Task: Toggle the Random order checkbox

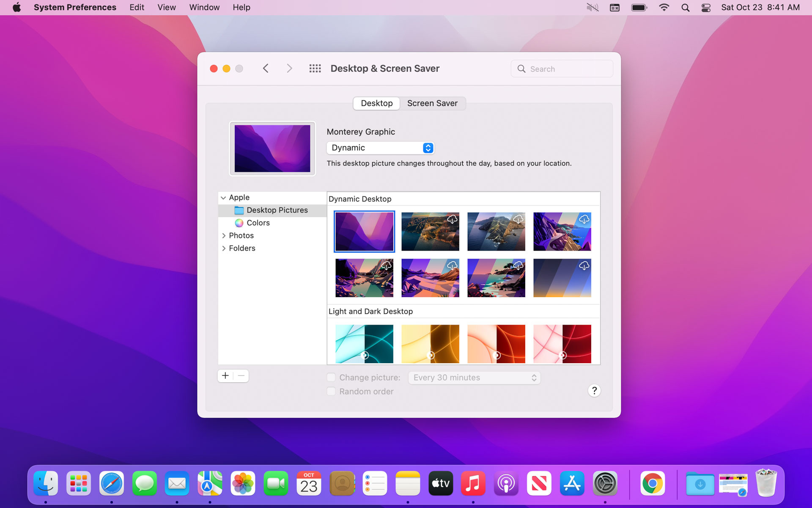Action: pyautogui.click(x=332, y=391)
